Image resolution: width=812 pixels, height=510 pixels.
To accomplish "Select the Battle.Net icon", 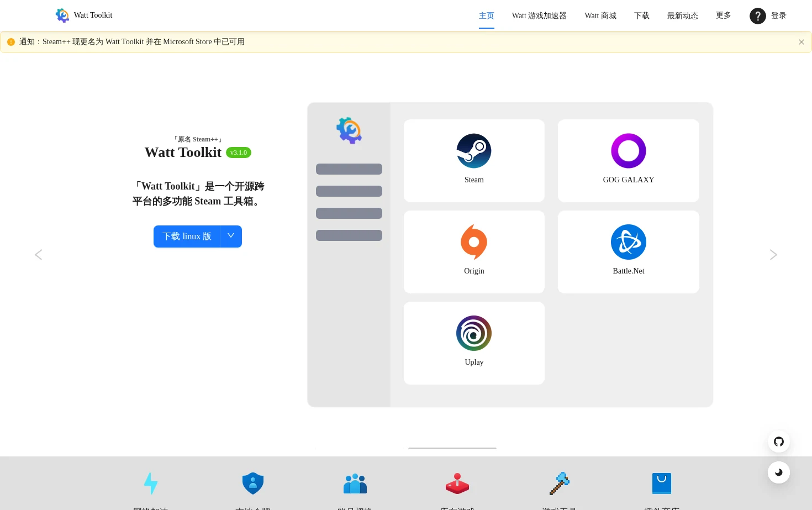I will pos(629,242).
